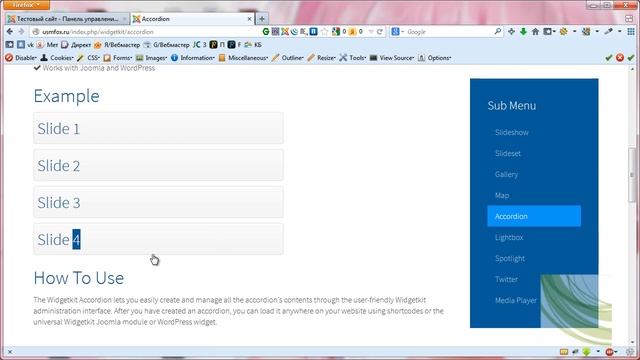Open the Директ bookmark
The width and height of the screenshot is (640, 360).
tap(76, 44)
